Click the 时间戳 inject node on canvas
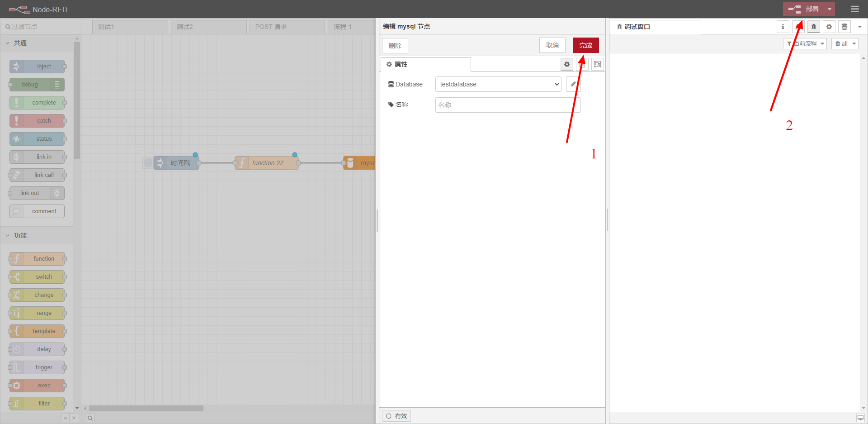The height and width of the screenshot is (424, 868). (176, 163)
